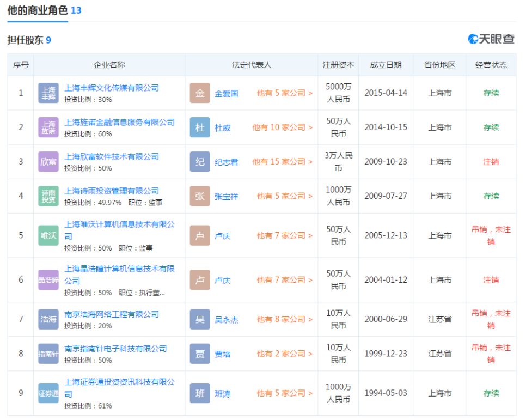Click the 金 avatar icon for 金爱国
This screenshot has width=526, height=420.
coord(200,93)
